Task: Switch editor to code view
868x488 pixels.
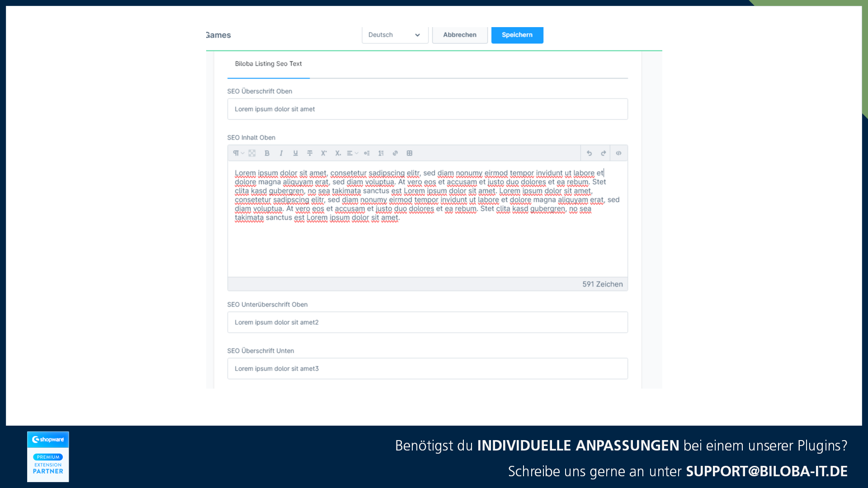Action: pyautogui.click(x=618, y=153)
